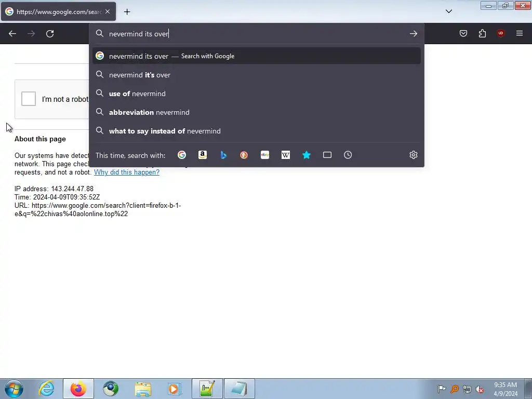Pick the suggestion abbreviation nevermind
The image size is (532, 399).
(257, 112)
